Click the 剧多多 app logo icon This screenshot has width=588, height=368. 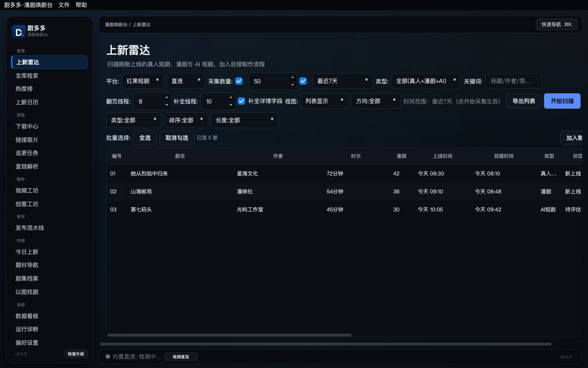(19, 31)
